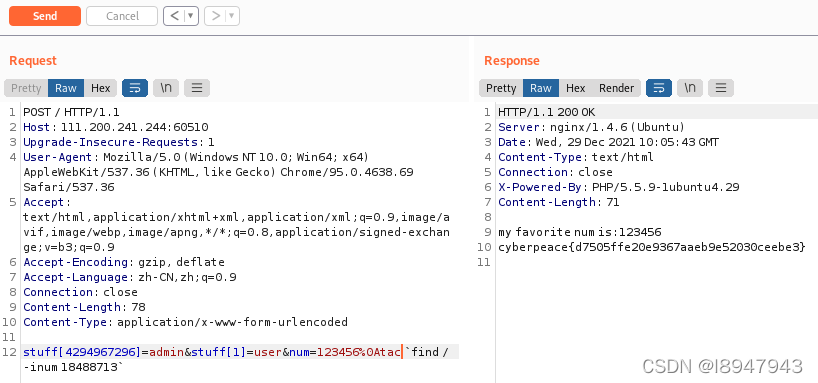Click the Content-Type: application/x-www-form-urlencoded line

coord(185,322)
